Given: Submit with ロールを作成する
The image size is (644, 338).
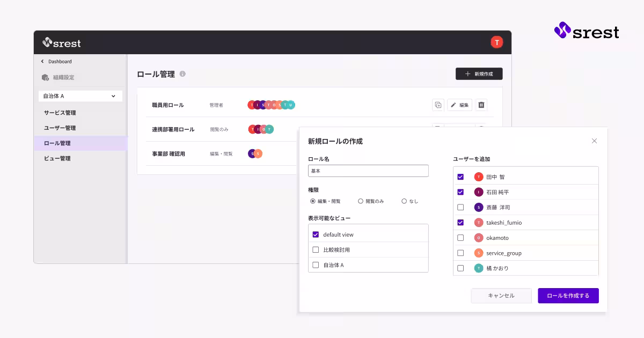Looking at the screenshot, I should pos(568,296).
